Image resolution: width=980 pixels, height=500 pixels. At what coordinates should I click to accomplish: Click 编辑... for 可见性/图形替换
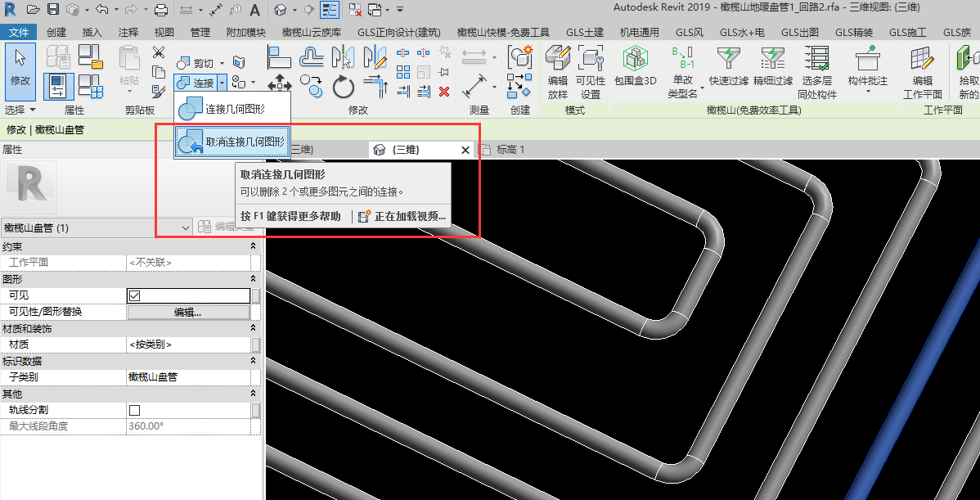[188, 312]
